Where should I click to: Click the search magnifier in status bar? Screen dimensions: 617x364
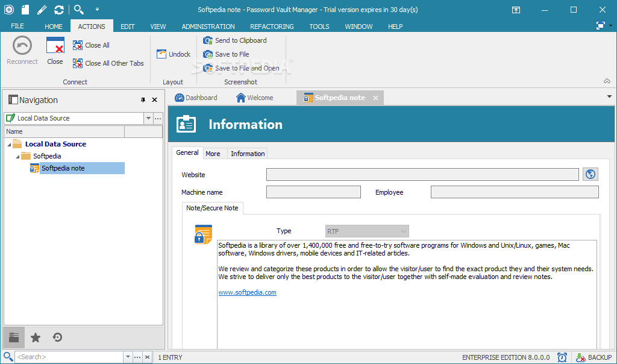point(8,357)
